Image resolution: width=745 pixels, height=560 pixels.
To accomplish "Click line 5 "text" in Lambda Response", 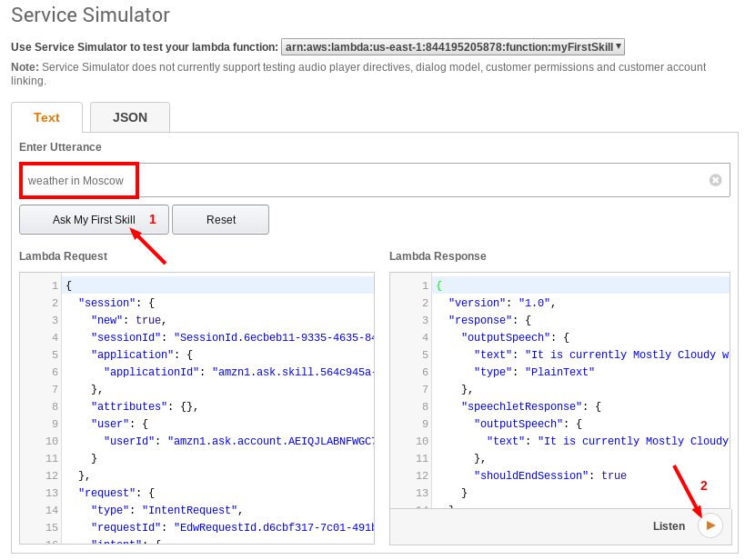I will (x=601, y=355).
